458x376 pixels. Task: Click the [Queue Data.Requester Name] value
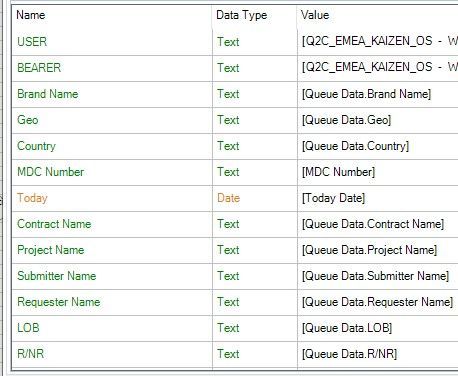(x=378, y=302)
